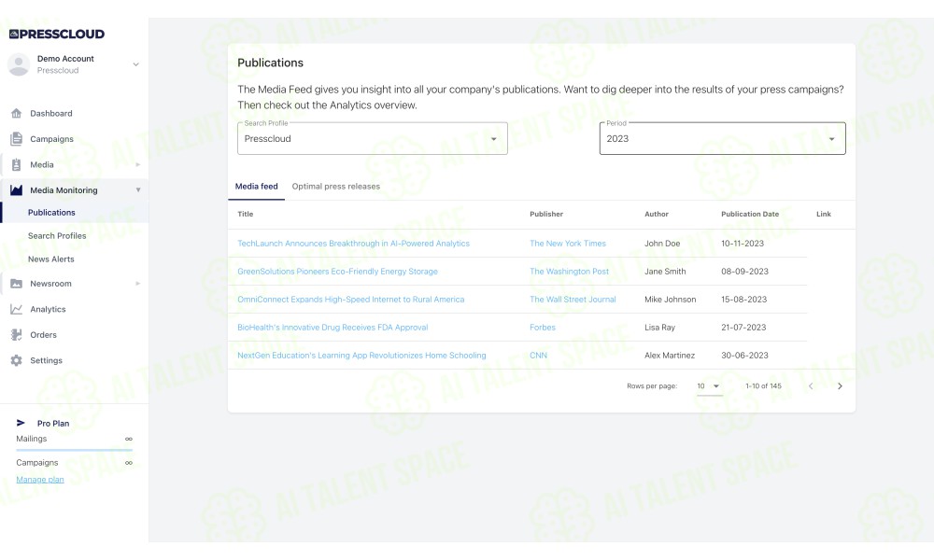
Task: Click the Presscloud logo
Action: [57, 34]
